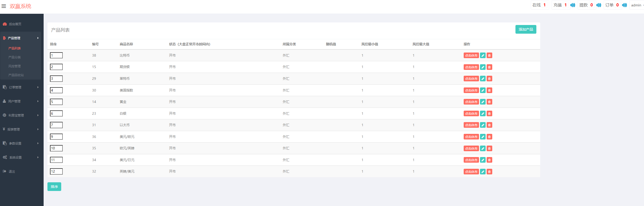
Task: Mute the 订单 notification speaker icon
Action: 624,5
